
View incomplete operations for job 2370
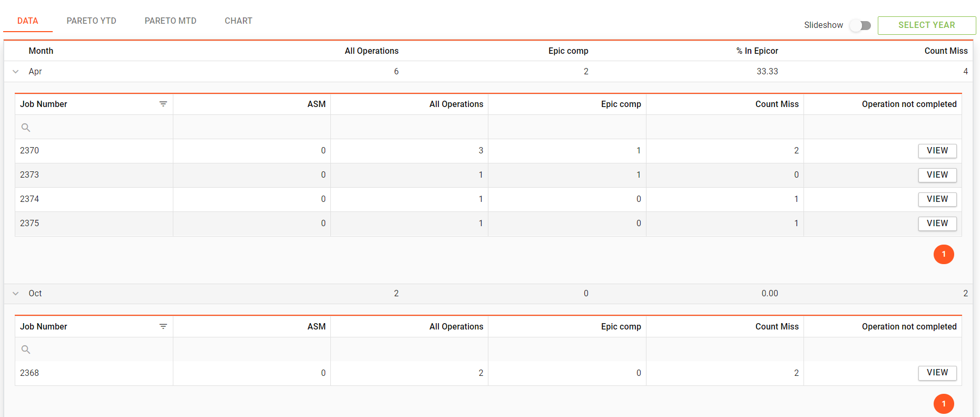[x=937, y=151]
